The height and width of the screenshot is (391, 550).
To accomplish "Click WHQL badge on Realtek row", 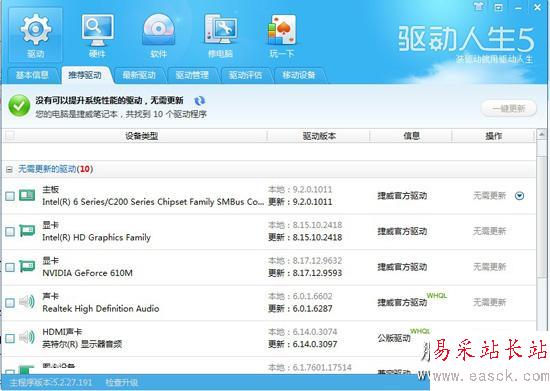I will click(437, 296).
